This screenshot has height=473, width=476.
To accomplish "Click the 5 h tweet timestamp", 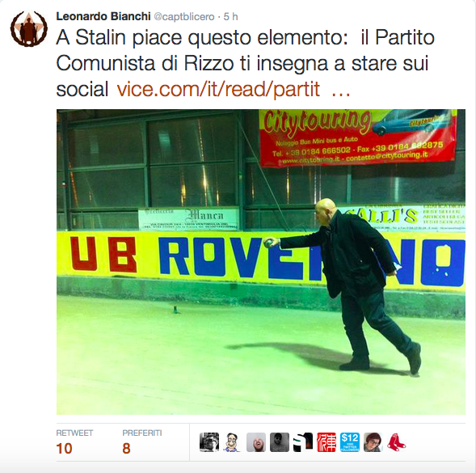I will (x=230, y=16).
